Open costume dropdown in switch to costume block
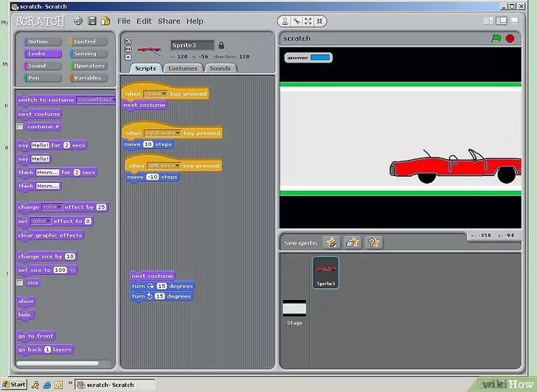The width and height of the screenshot is (537, 392). (96, 99)
